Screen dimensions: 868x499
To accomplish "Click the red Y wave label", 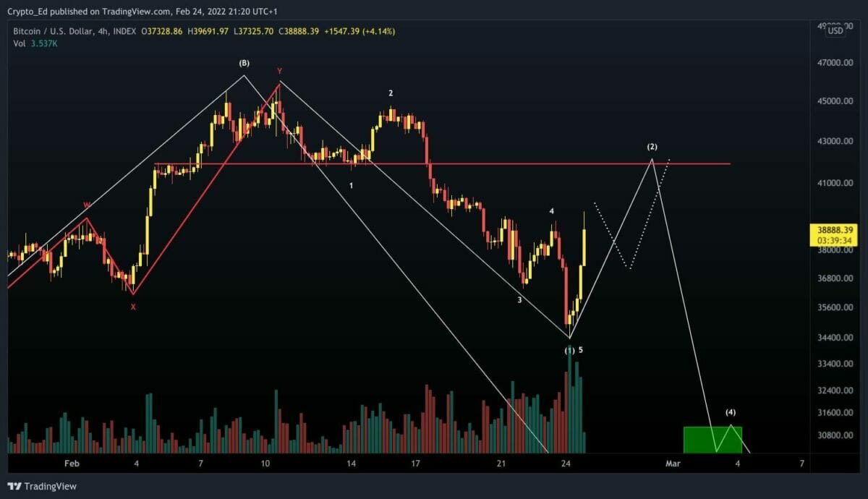I will (x=279, y=71).
